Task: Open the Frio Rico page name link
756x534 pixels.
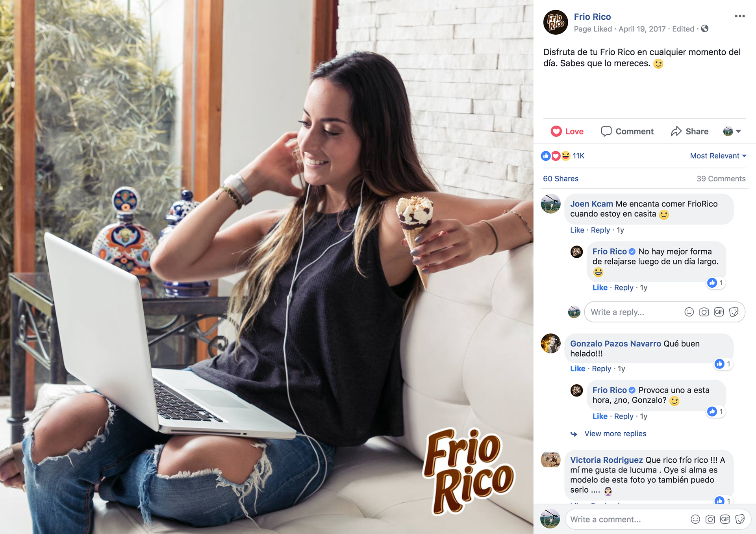Action: coord(592,17)
